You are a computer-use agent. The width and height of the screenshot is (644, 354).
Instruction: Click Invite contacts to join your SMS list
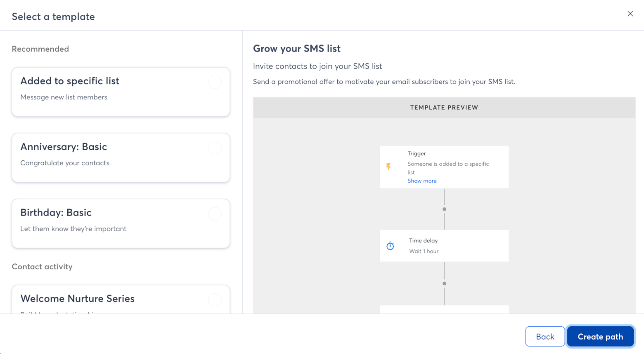[317, 66]
